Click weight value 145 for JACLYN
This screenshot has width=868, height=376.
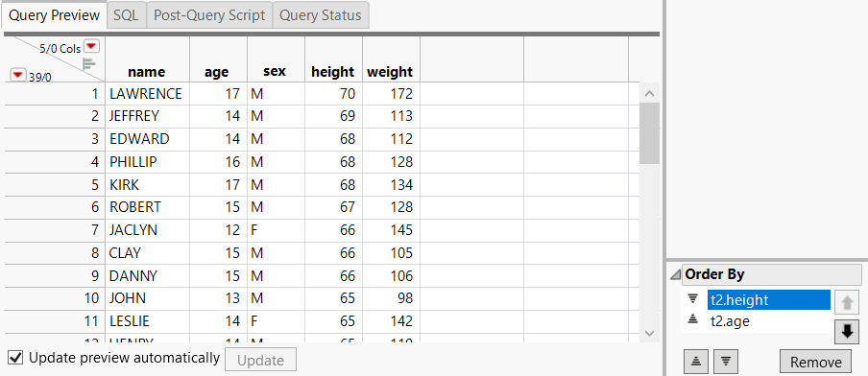[391, 229]
